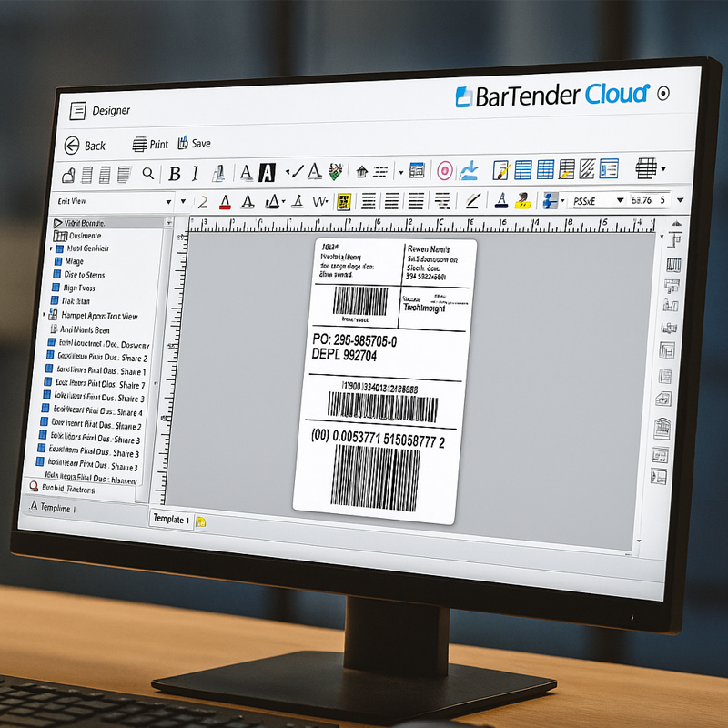Select the row ending in Slnare 4
Screen dimensions: 728x728
click(92, 411)
